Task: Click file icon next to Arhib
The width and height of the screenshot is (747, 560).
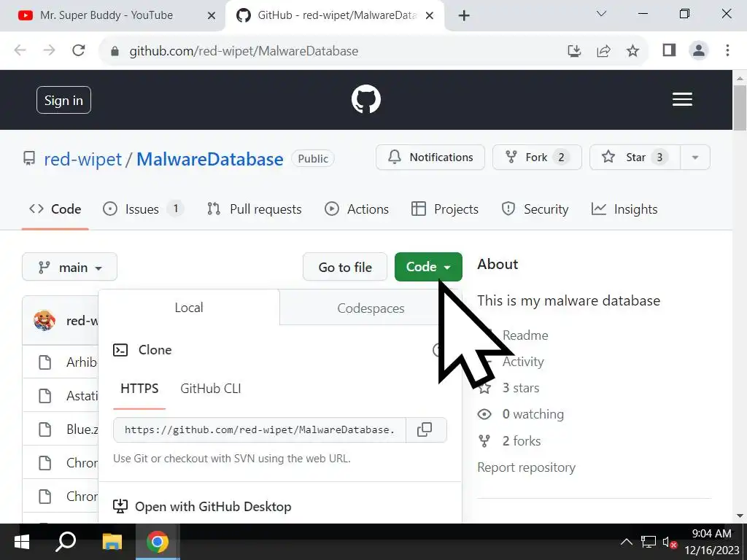Action: [x=44, y=362]
